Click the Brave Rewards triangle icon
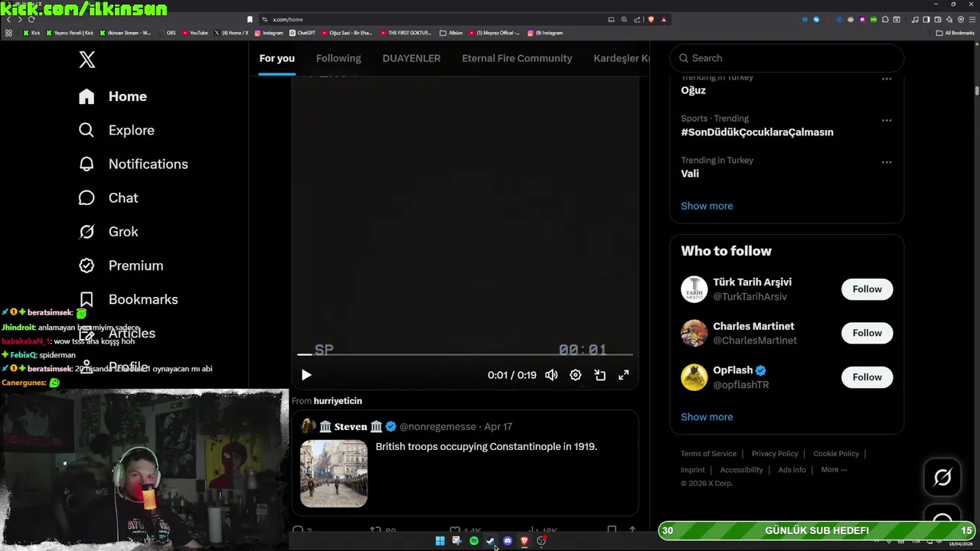Image resolution: width=980 pixels, height=551 pixels. pos(664,19)
